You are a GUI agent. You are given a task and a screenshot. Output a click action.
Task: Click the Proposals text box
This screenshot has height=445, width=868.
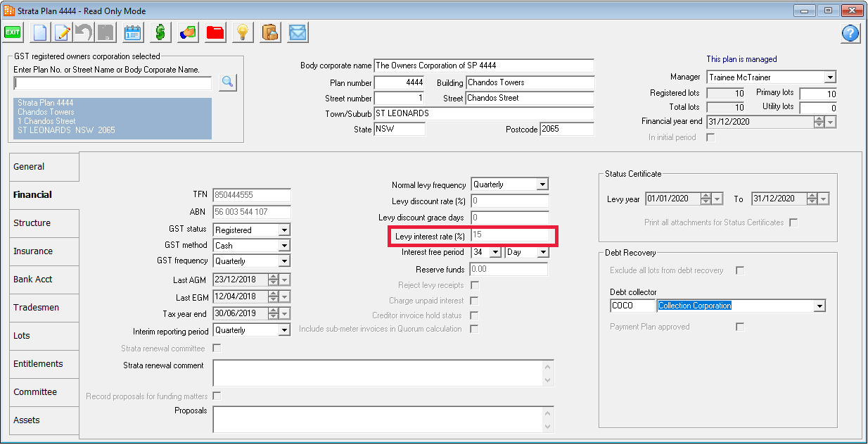(383, 418)
